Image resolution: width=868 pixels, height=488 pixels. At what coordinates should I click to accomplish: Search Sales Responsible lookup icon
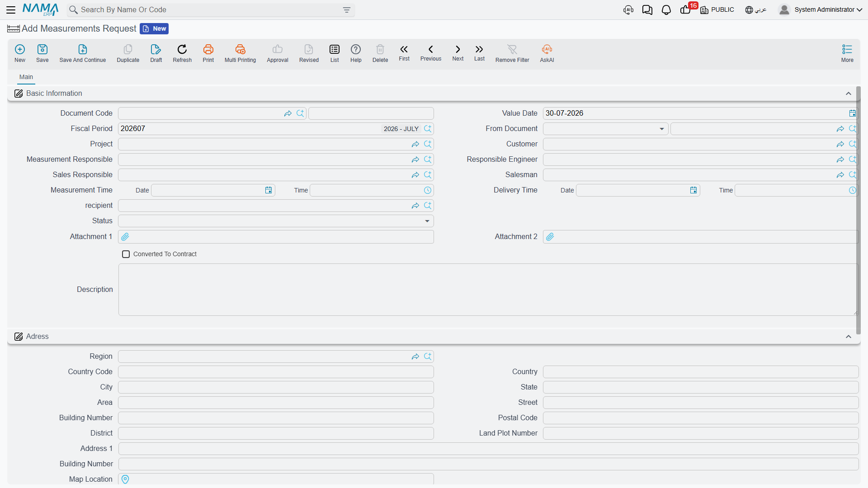point(428,175)
